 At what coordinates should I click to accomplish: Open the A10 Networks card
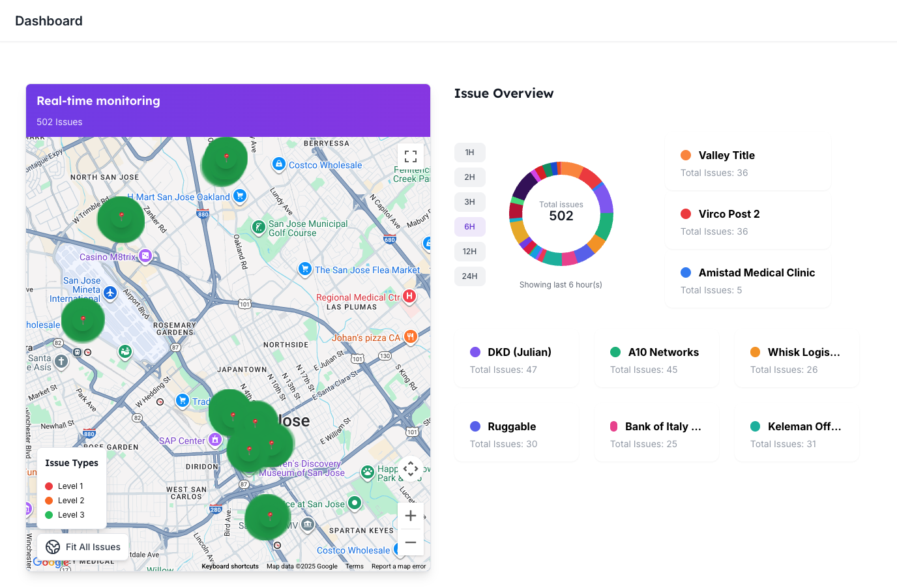pyautogui.click(x=656, y=360)
